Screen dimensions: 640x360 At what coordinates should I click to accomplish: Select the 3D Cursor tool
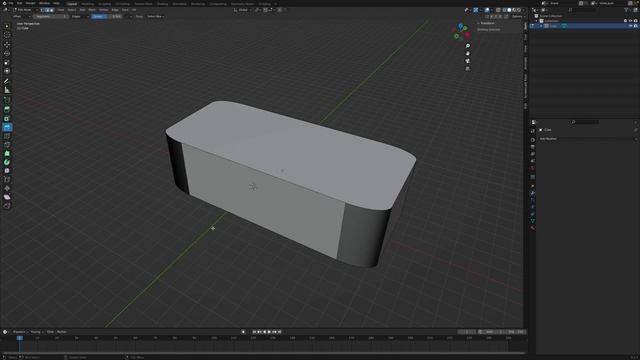pyautogui.click(x=7, y=35)
